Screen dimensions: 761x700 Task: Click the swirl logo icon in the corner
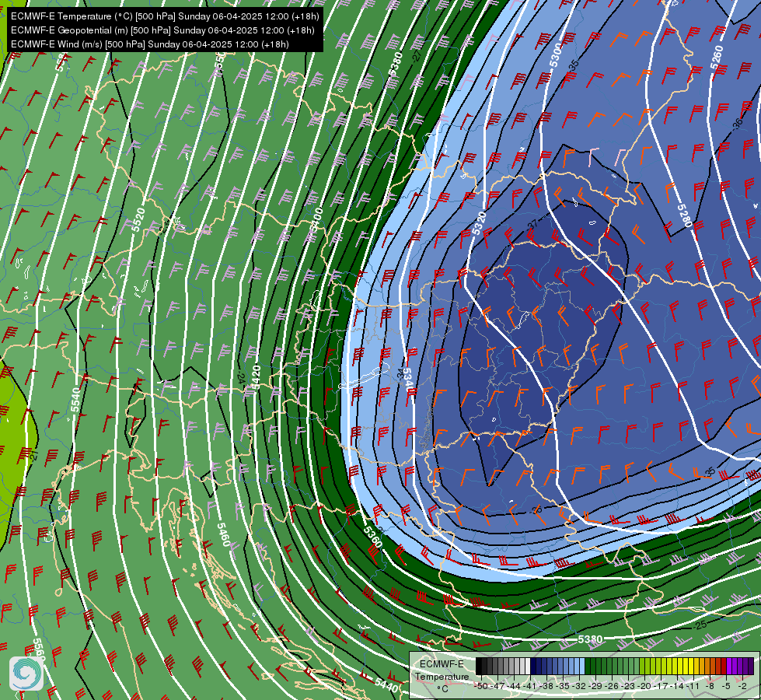pyautogui.click(x=26, y=673)
